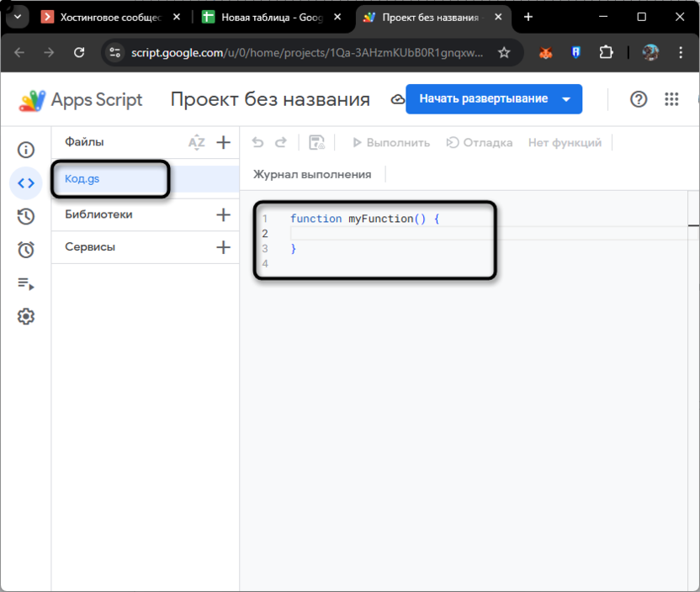Toggle the bookmark star in the address bar

[503, 52]
